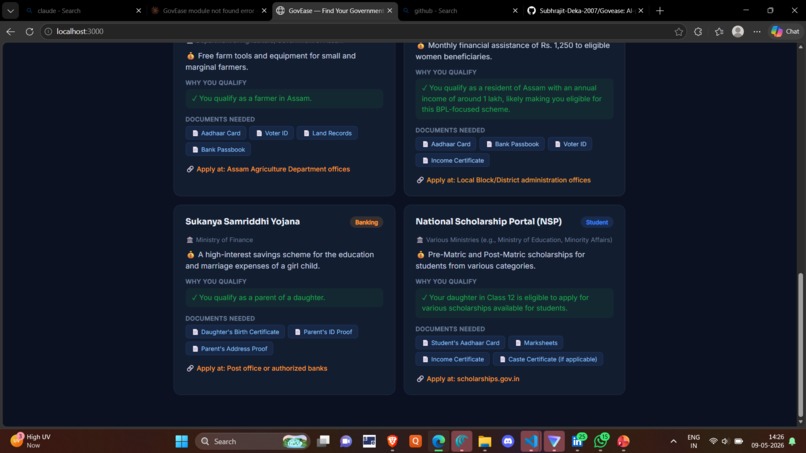Image resolution: width=806 pixels, height=453 pixels.
Task: Open the browser profile avatar
Action: click(x=738, y=31)
